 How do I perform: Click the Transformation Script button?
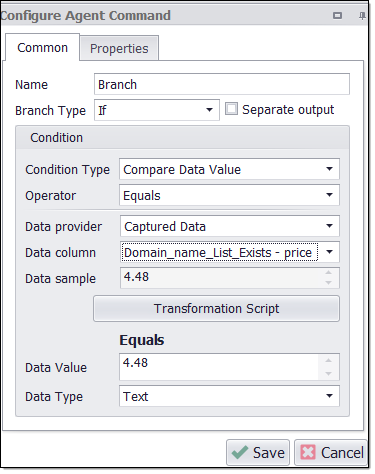click(x=216, y=309)
